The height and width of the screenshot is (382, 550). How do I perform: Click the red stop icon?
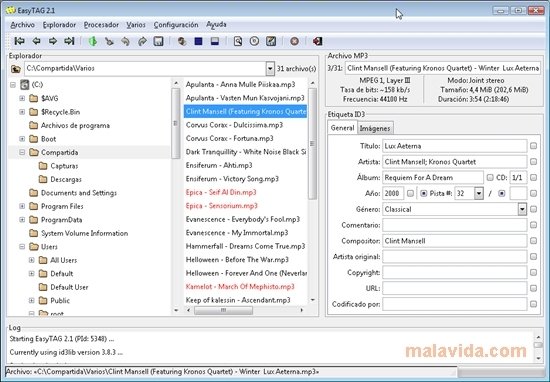[x=295, y=41]
